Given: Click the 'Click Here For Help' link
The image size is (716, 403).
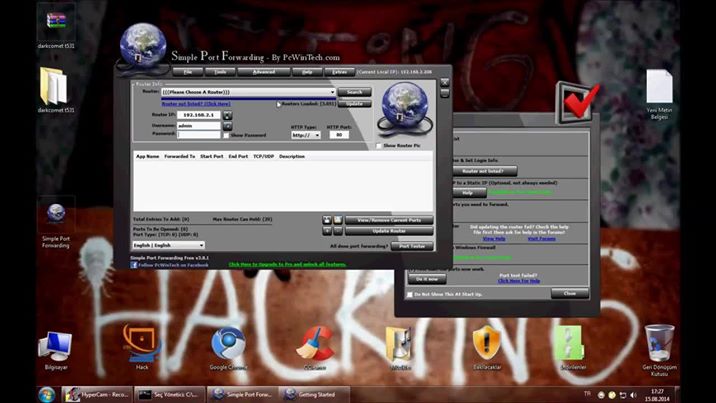Looking at the screenshot, I should pyautogui.click(x=519, y=281).
